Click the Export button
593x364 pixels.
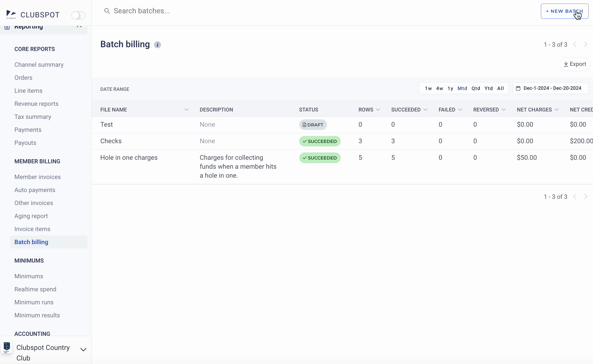(575, 64)
